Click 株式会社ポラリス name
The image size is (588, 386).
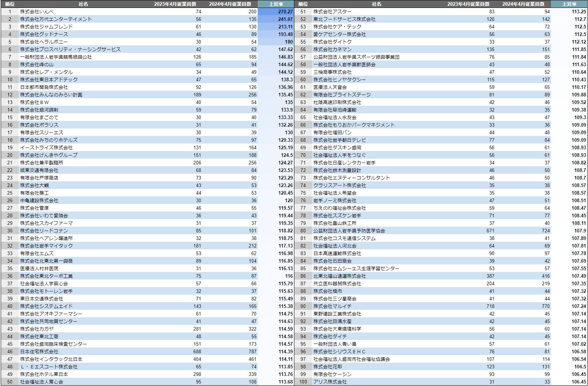pyautogui.click(x=39, y=125)
